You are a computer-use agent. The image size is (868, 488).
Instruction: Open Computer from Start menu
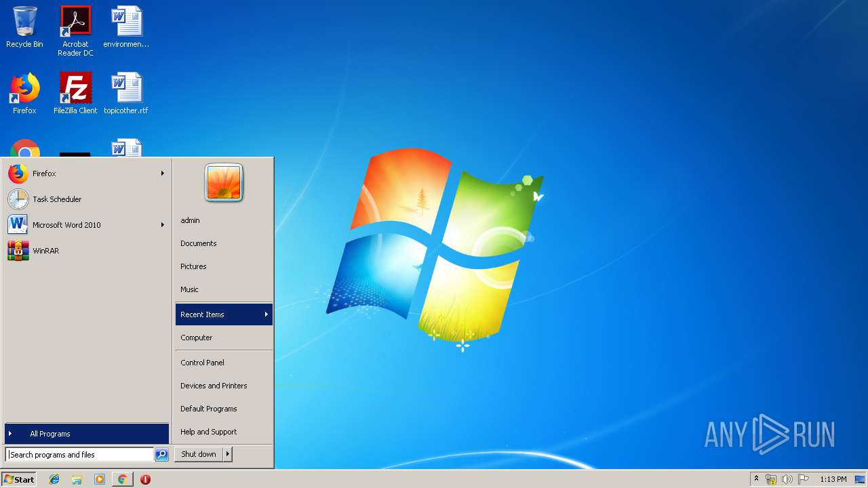pos(224,338)
